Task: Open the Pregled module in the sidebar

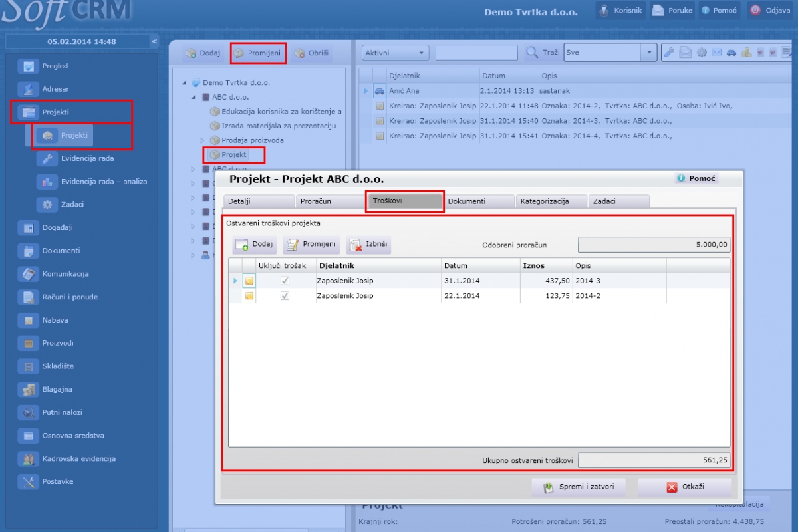Action: [45, 66]
